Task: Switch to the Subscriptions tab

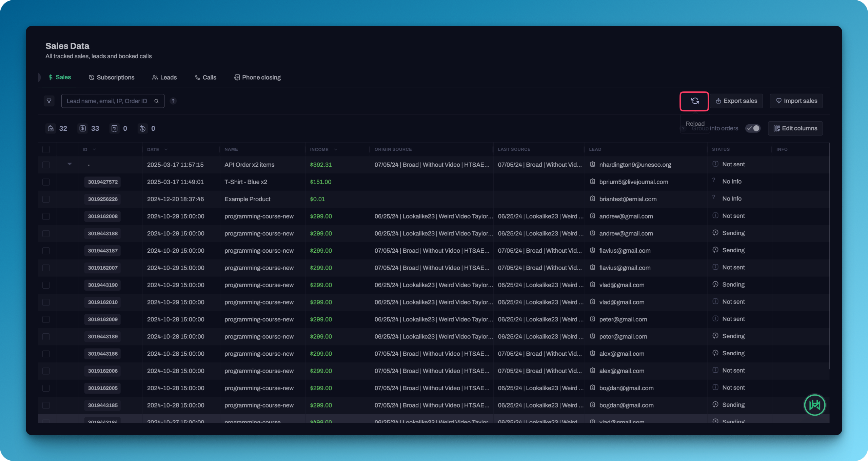Action: click(x=112, y=78)
